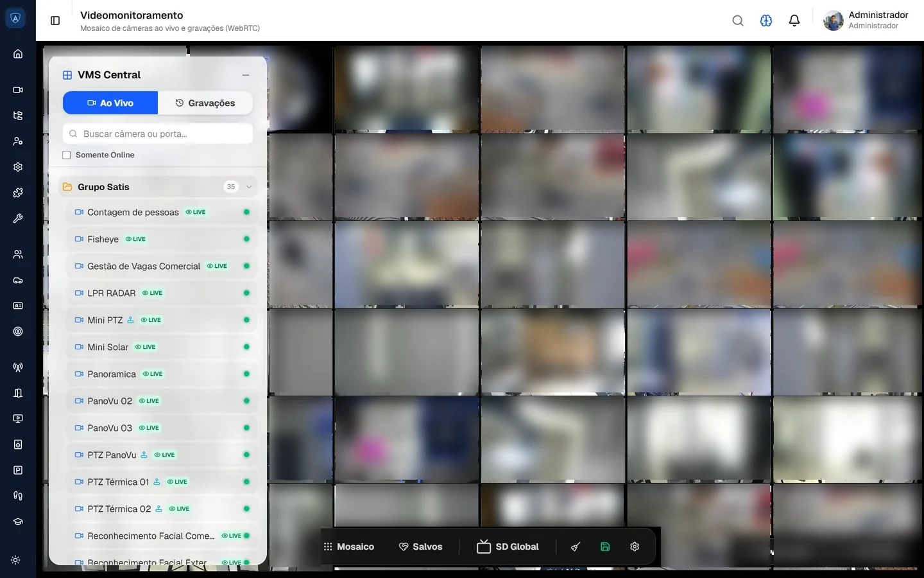924x578 pixels.
Task: Open the footprints tracking icon in sidebar
Action: [x=18, y=496]
